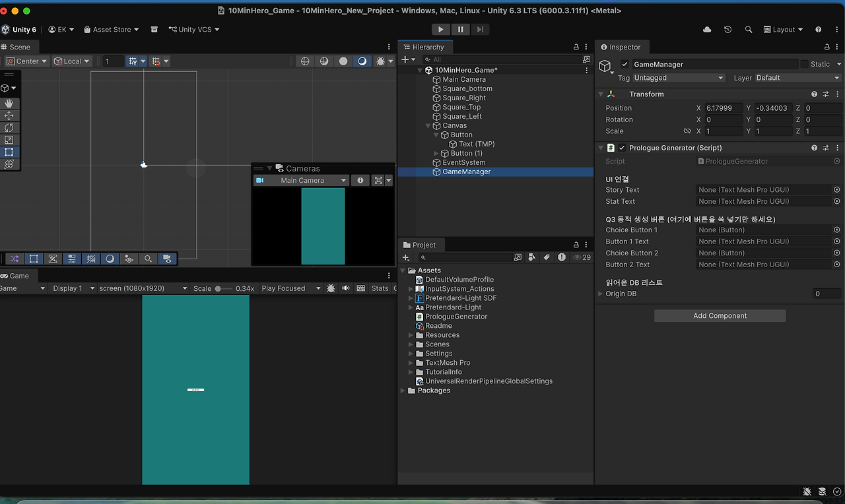Open the Play Focused dropdown in Game view

(291, 288)
